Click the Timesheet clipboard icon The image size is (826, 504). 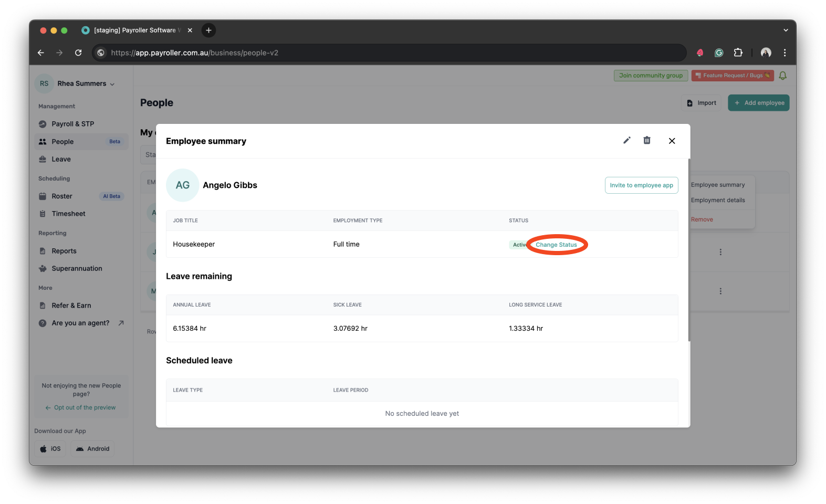pyautogui.click(x=43, y=214)
